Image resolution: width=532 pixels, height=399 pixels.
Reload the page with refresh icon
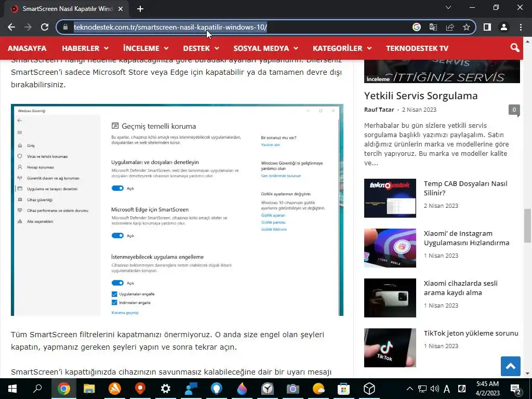[x=45, y=27]
